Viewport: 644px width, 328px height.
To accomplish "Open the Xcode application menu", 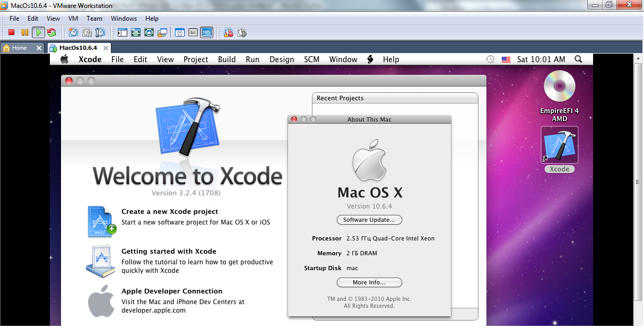I will click(90, 59).
